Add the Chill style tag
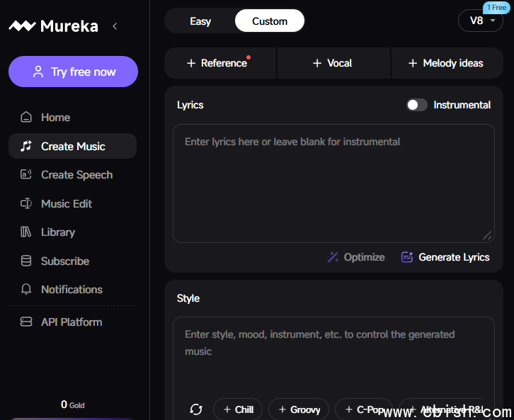The image size is (514, 420). (238, 409)
